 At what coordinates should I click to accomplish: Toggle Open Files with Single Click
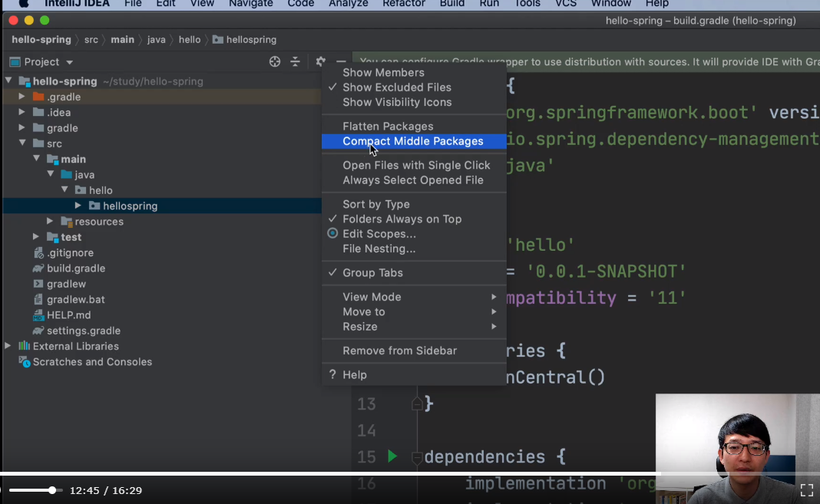(414, 165)
